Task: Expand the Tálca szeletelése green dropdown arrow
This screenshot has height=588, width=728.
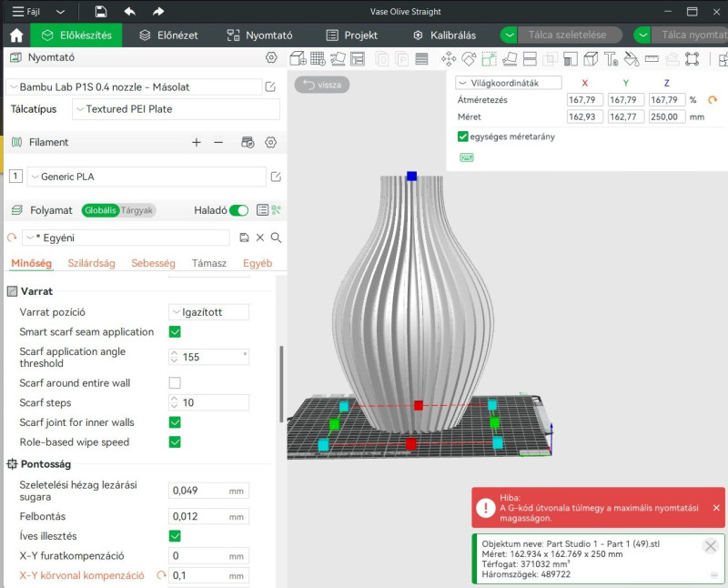Action: 510,35
